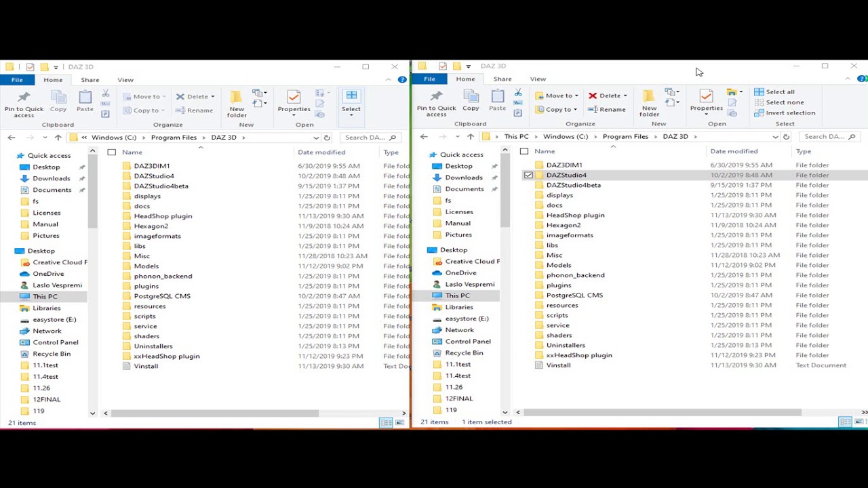This screenshot has width=868, height=488.
Task: Select OneDrive in right window navigation pane
Action: click(x=460, y=272)
